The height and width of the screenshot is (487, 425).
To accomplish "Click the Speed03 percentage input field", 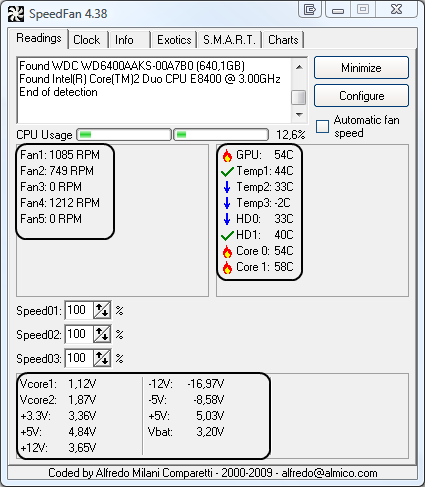I will 79,358.
